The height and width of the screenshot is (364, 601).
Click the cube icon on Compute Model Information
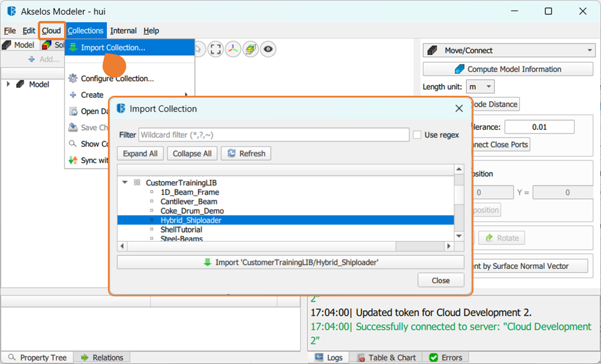(459, 69)
